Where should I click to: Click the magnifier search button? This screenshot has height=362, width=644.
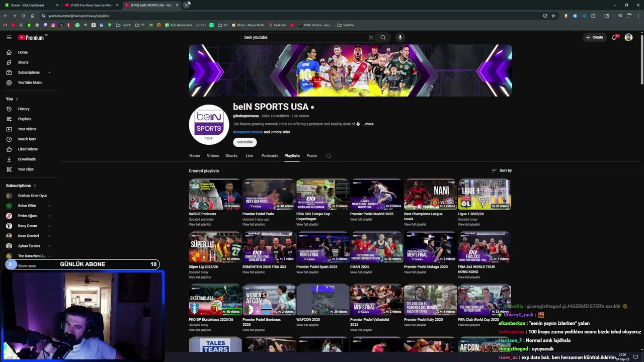pyautogui.click(x=383, y=37)
